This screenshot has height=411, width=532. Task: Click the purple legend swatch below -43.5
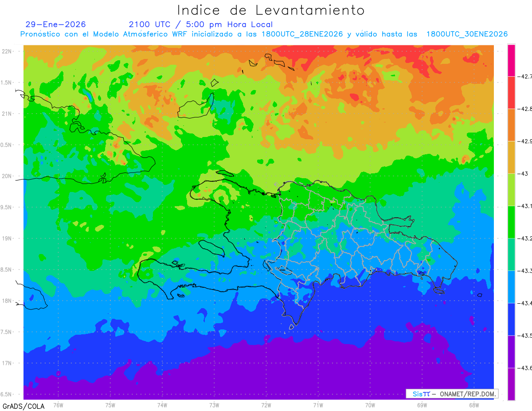pyautogui.click(x=511, y=351)
